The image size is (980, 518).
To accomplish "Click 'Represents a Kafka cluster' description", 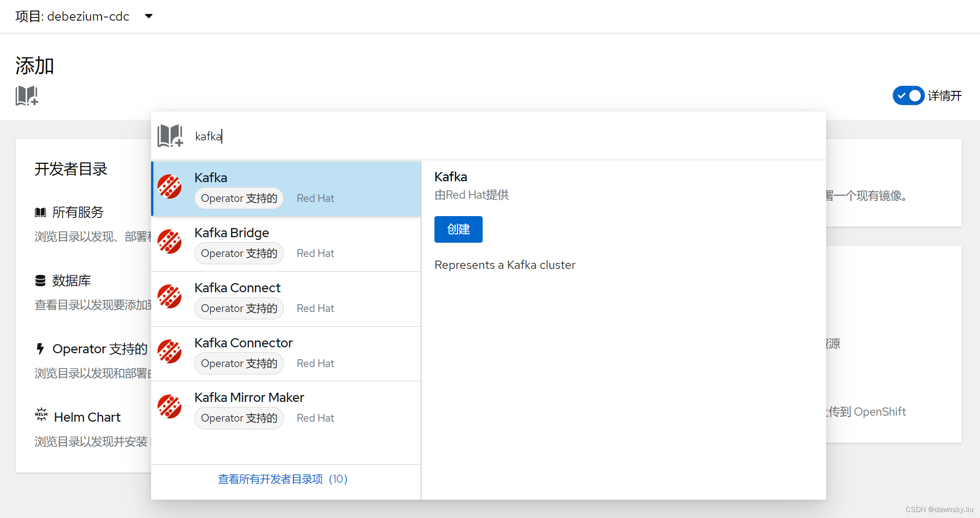I will (x=505, y=265).
